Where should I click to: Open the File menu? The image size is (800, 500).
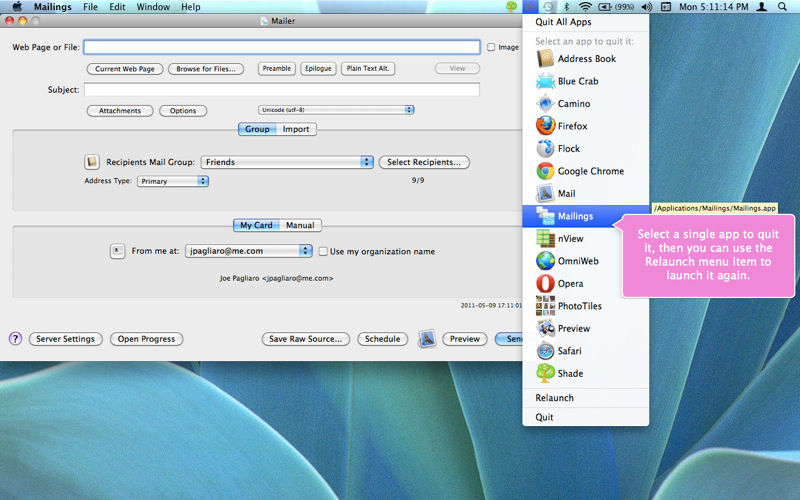(x=90, y=7)
